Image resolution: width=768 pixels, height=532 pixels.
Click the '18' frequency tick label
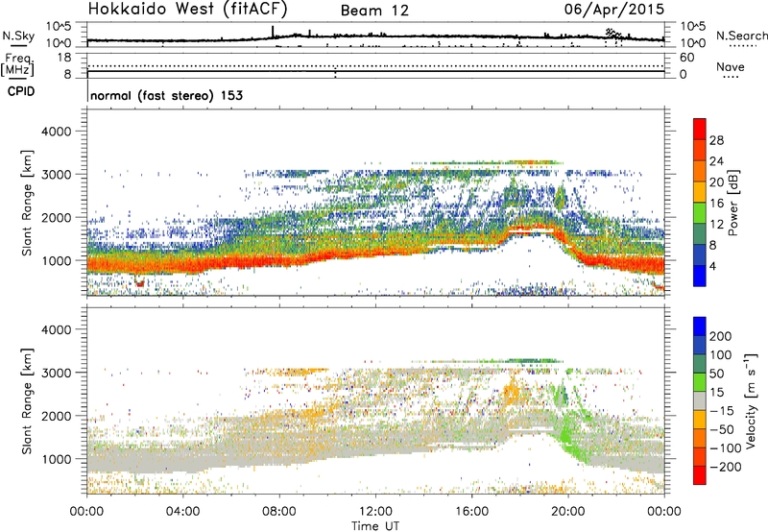64,58
